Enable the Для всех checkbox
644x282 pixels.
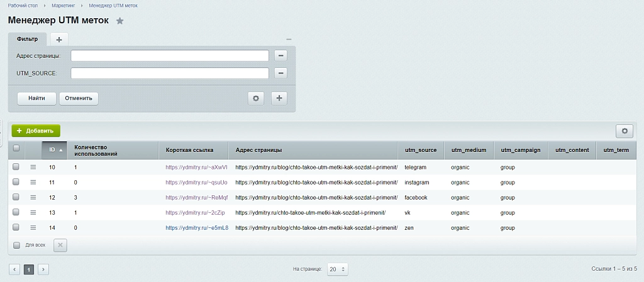(16, 245)
